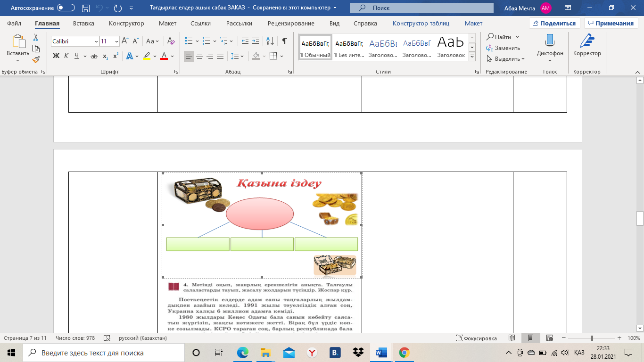Image resolution: width=644 pixels, height=362 pixels.
Task: Toggle bold formatting (Ж)
Action: tap(56, 56)
